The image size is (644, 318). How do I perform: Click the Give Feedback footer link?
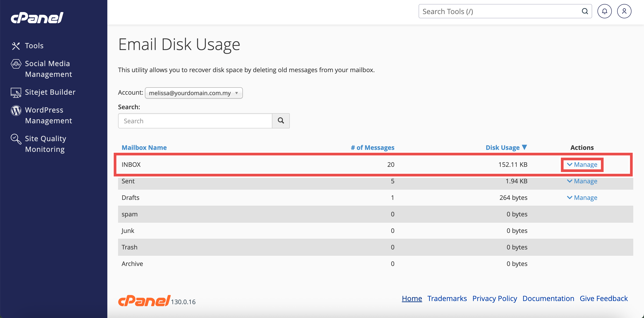(x=604, y=298)
